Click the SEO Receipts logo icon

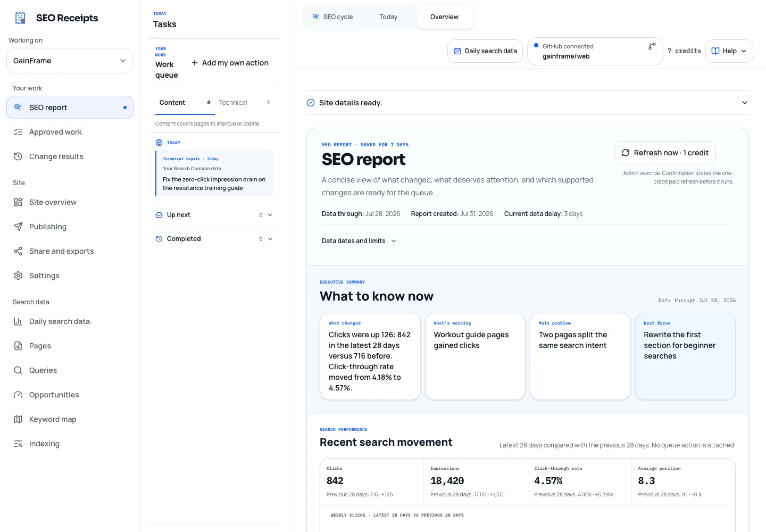(x=20, y=18)
